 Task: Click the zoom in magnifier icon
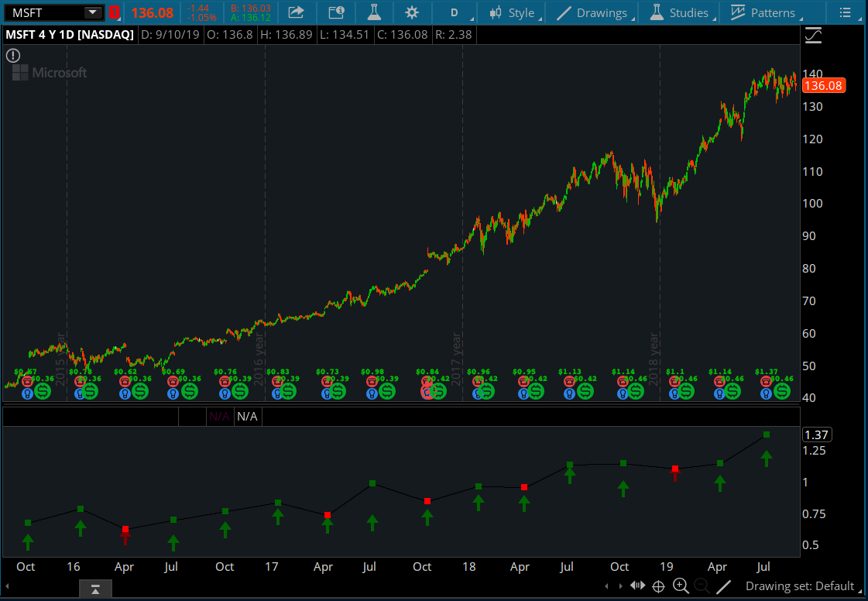(x=681, y=586)
